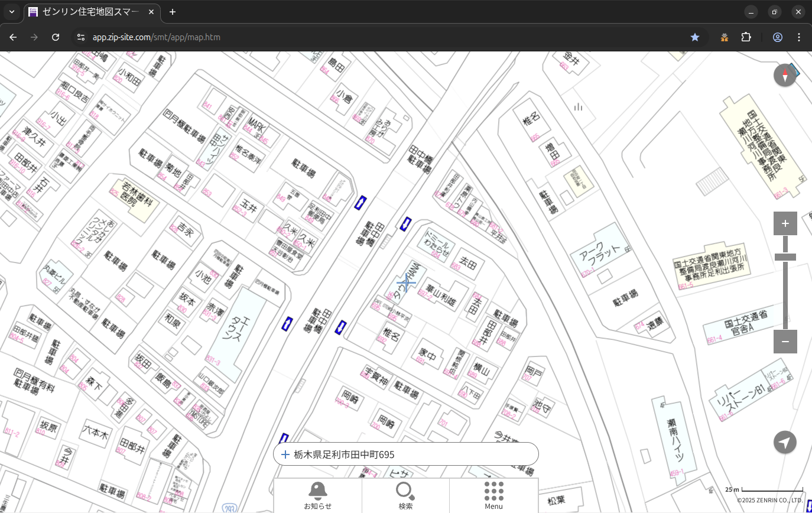
Task: Open the browser extensions puzzle icon
Action: [x=746, y=37]
